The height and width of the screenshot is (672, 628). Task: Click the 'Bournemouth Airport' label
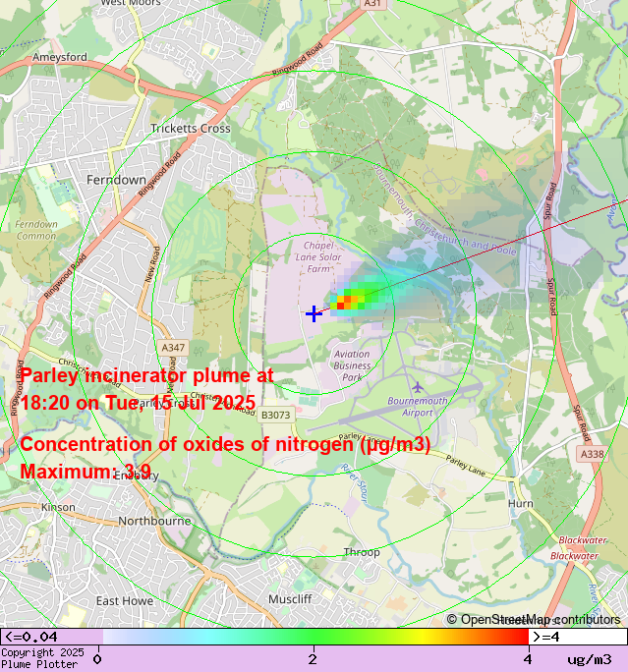coord(418,407)
